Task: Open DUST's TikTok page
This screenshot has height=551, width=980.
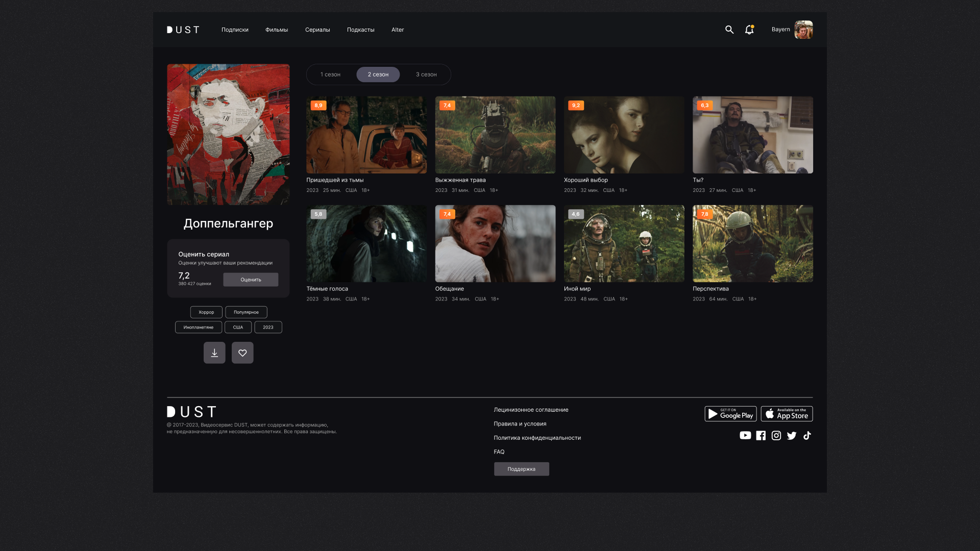Action: pyautogui.click(x=807, y=435)
